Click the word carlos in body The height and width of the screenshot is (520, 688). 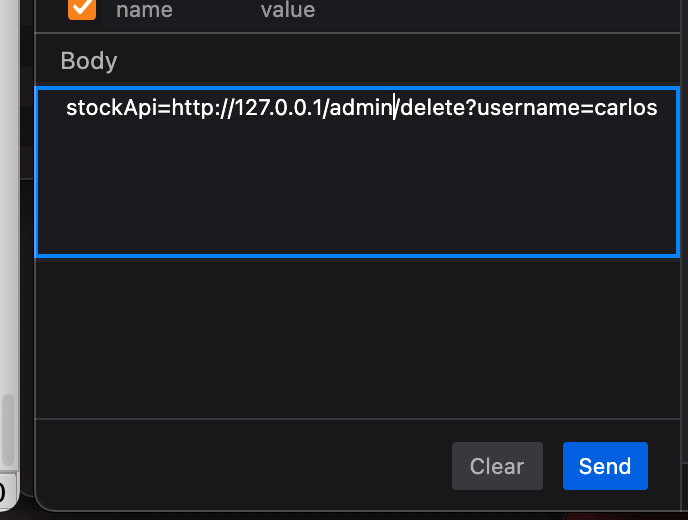pyautogui.click(x=626, y=108)
